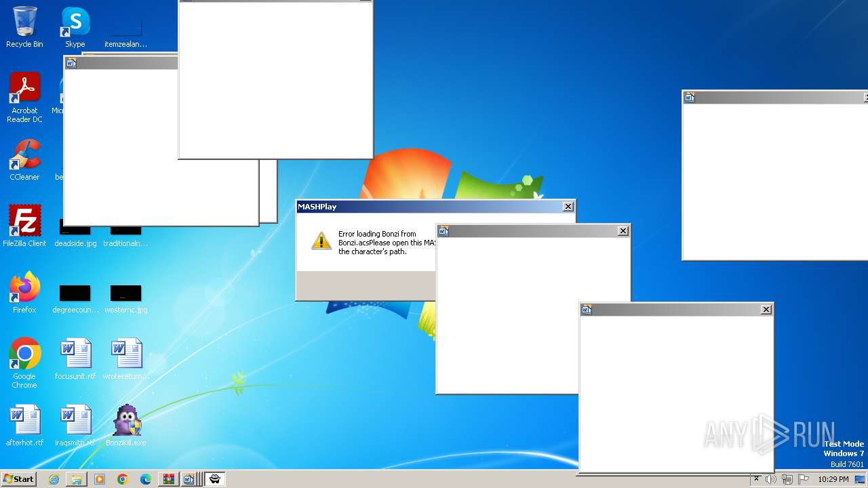Switch to MASHPlay taskbar button
The height and width of the screenshot is (488, 868).
pyautogui.click(x=215, y=479)
